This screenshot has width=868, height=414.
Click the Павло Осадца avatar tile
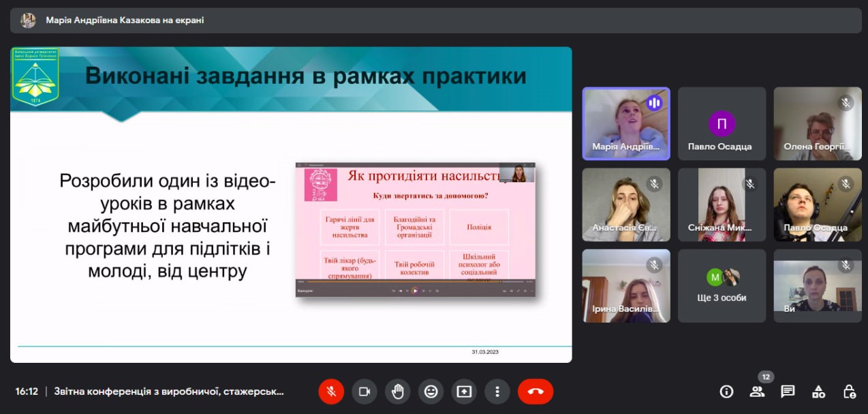[x=722, y=123]
